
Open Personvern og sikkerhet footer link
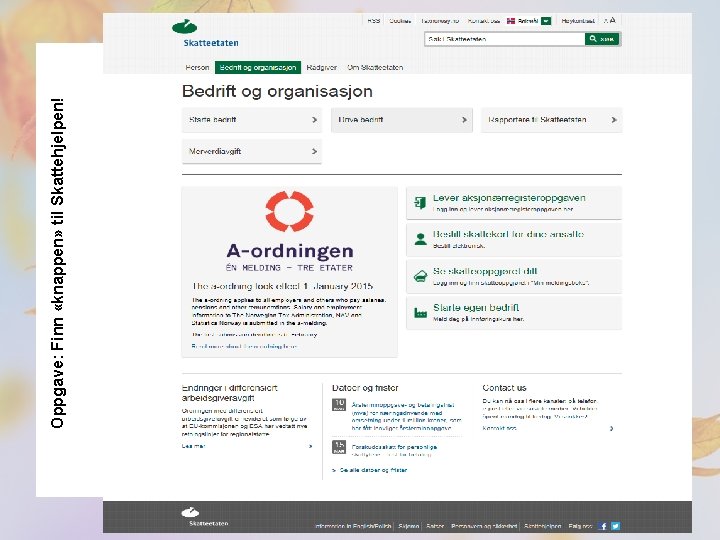[484, 526]
